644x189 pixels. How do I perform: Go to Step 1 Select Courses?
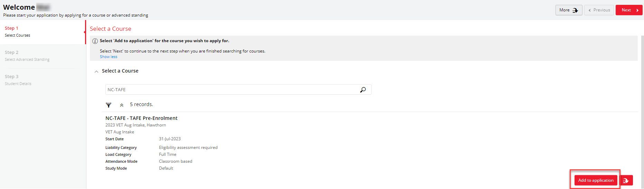click(17, 31)
